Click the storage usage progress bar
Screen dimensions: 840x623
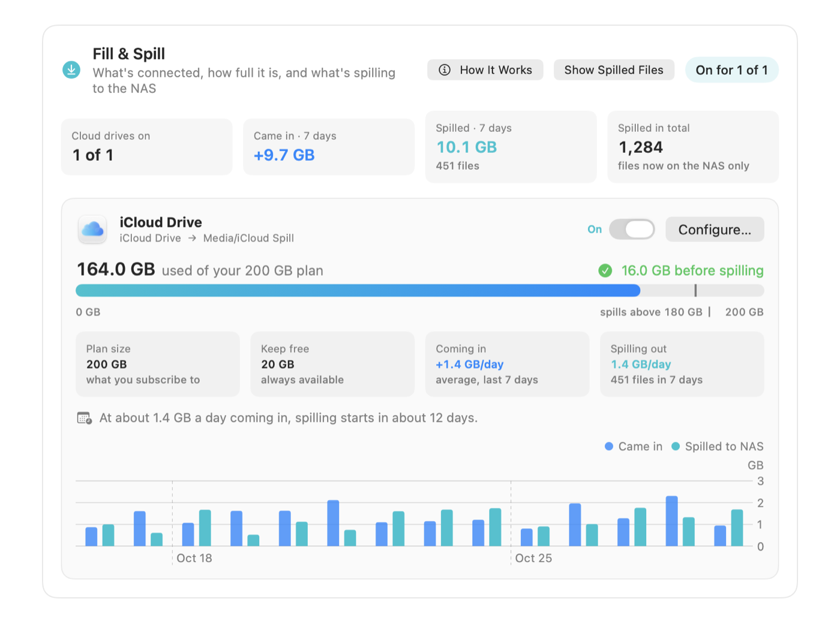pos(419,291)
